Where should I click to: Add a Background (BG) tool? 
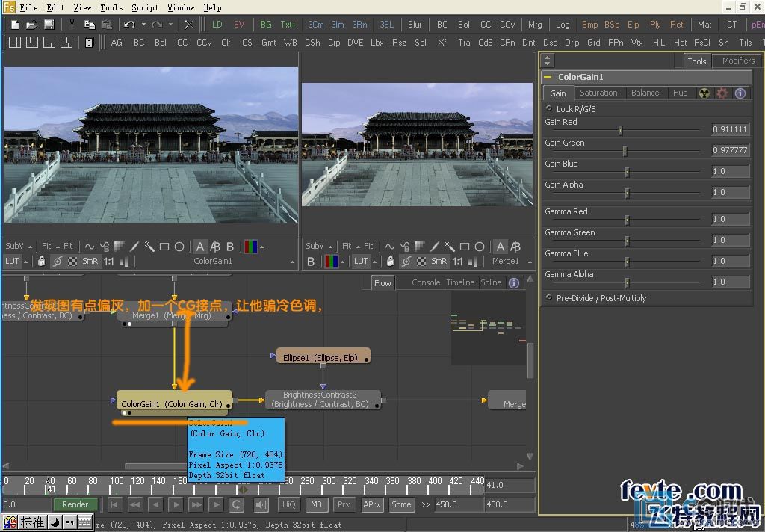pyautogui.click(x=266, y=25)
